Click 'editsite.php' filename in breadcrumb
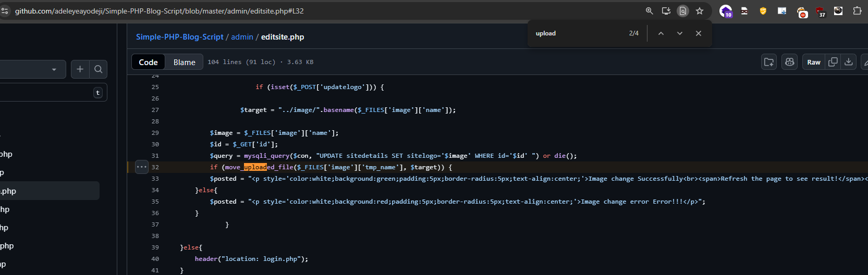868x275 pixels. click(x=283, y=37)
